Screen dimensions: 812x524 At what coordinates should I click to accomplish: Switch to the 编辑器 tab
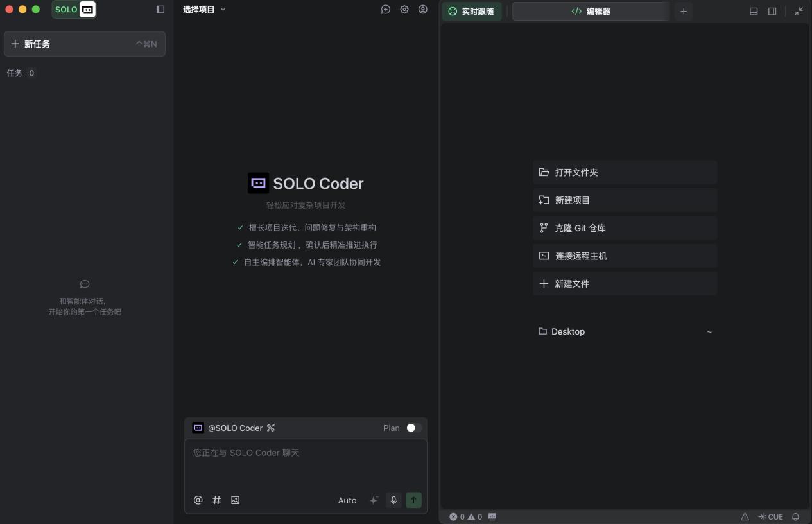591,11
